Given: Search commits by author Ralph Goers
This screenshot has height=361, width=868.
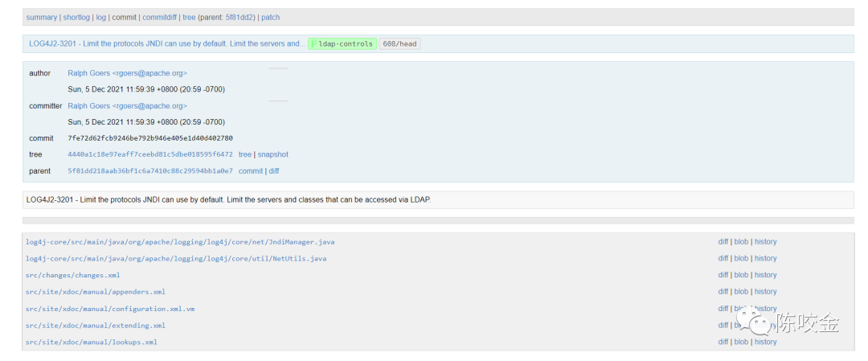Looking at the screenshot, I should point(127,73).
